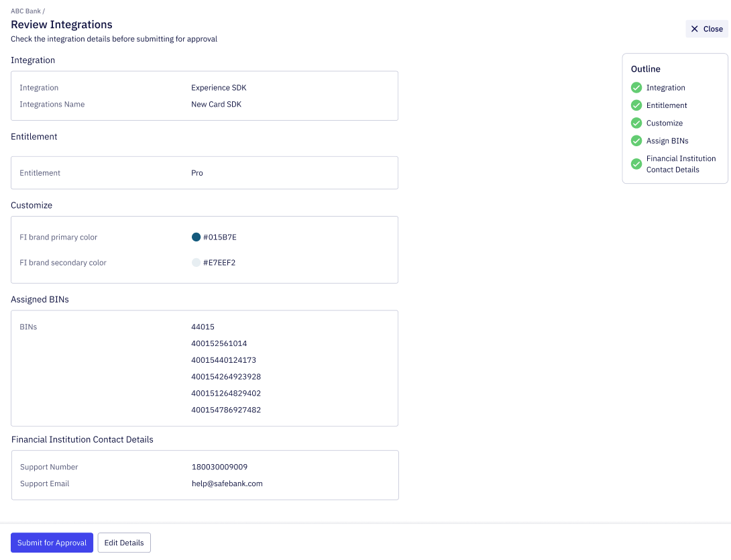
Task: Click the completion check icon next to Entitlement
Action: 636,105
